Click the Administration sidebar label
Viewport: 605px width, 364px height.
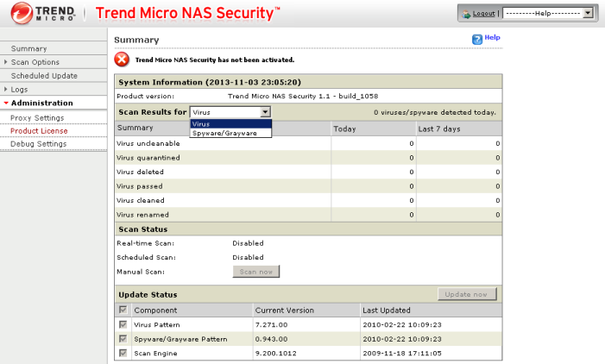click(42, 103)
